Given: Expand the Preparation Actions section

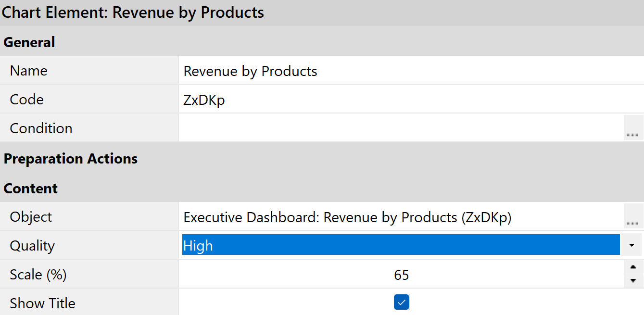Looking at the screenshot, I should 71,159.
